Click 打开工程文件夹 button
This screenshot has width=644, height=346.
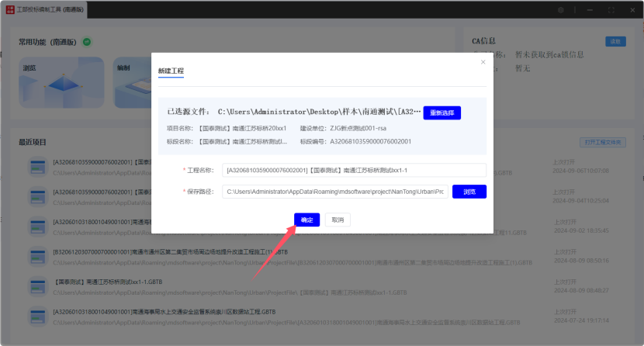click(x=602, y=143)
